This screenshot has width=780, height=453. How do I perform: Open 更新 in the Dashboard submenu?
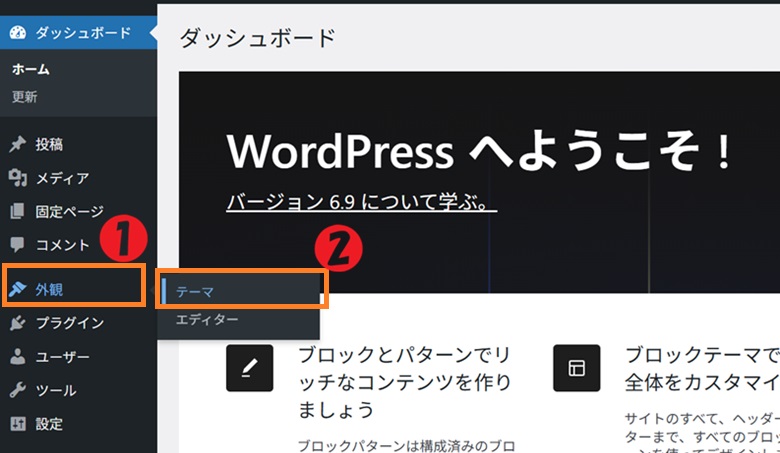(x=24, y=96)
